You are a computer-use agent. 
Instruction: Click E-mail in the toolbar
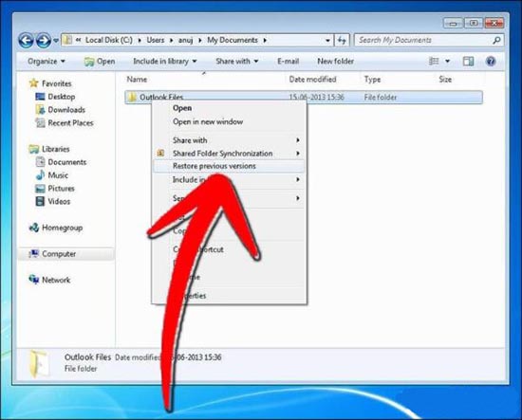pos(288,62)
